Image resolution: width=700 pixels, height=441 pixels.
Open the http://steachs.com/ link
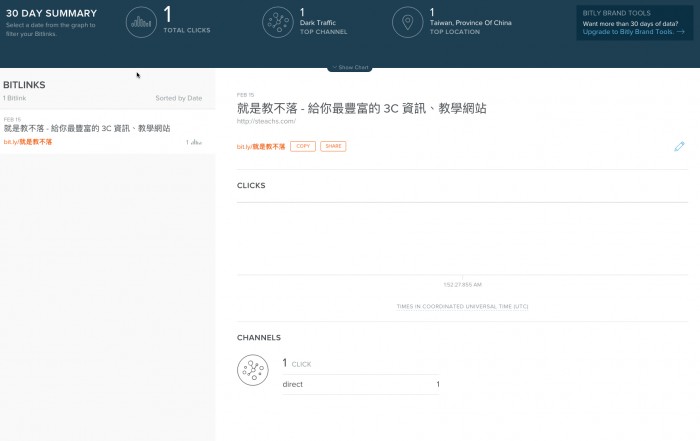(266, 122)
